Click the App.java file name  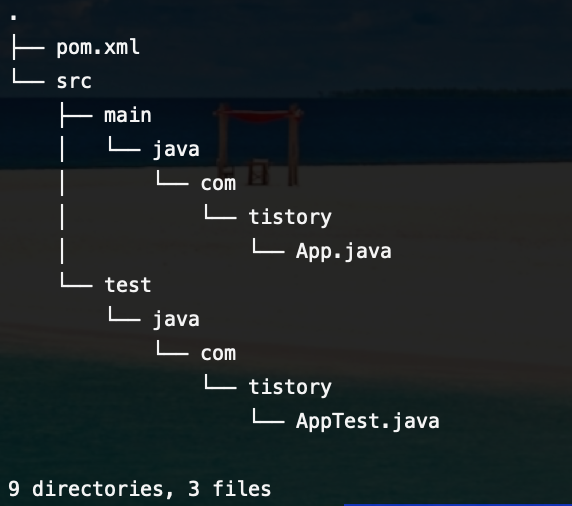point(344,251)
